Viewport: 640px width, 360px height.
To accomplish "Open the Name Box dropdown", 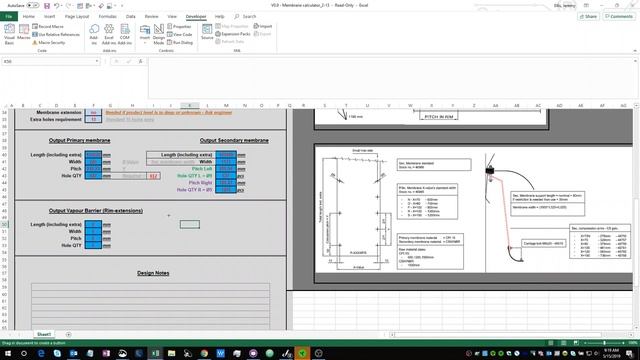I will [x=97, y=61].
